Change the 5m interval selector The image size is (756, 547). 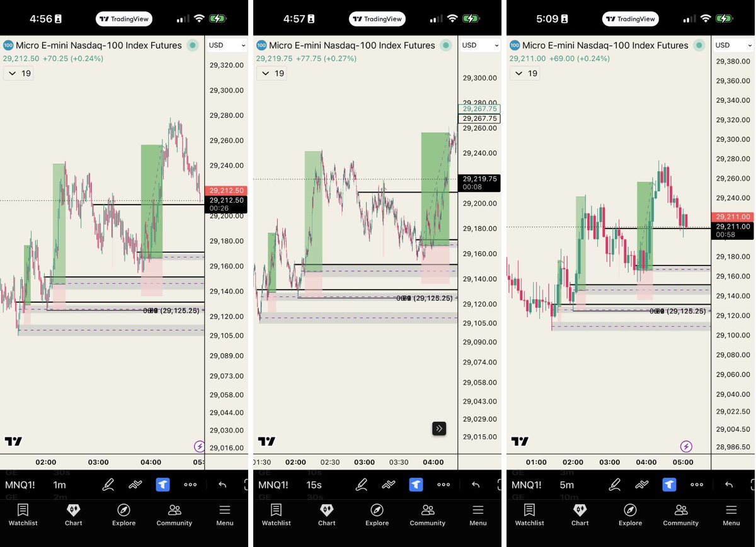[567, 485]
